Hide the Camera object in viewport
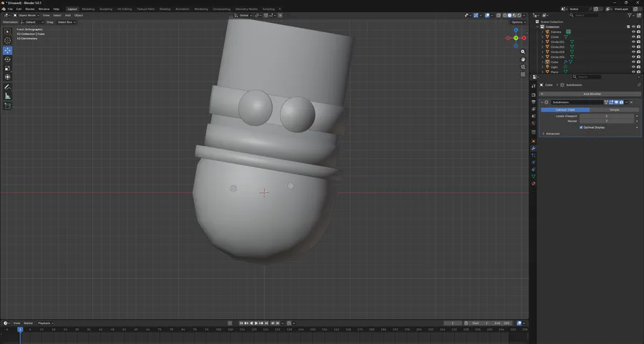Screen dimensions: 644x344 tap(633, 31)
